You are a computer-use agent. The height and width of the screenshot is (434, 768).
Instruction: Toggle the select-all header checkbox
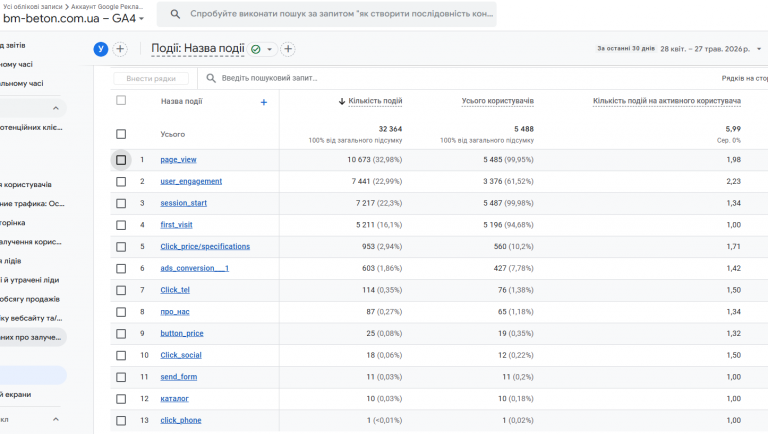click(x=121, y=100)
